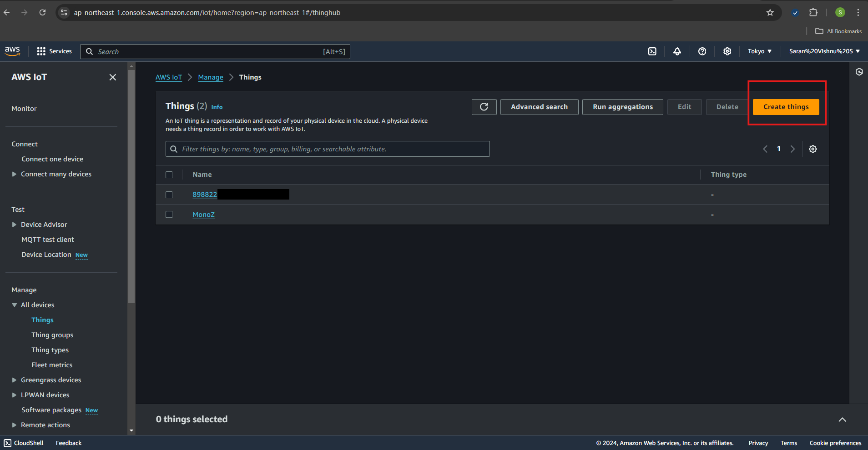The image size is (868, 450).
Task: Click Run aggregations button
Action: click(x=623, y=107)
